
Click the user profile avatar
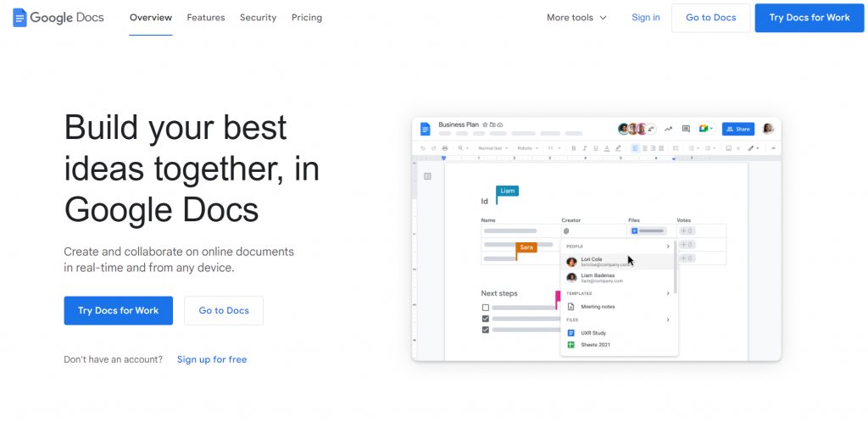click(x=768, y=129)
